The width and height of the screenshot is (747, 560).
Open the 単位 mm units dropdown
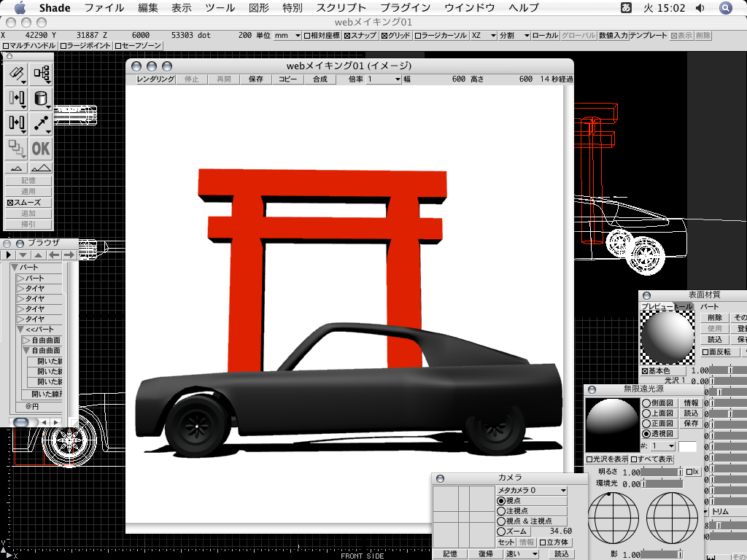coord(287,35)
